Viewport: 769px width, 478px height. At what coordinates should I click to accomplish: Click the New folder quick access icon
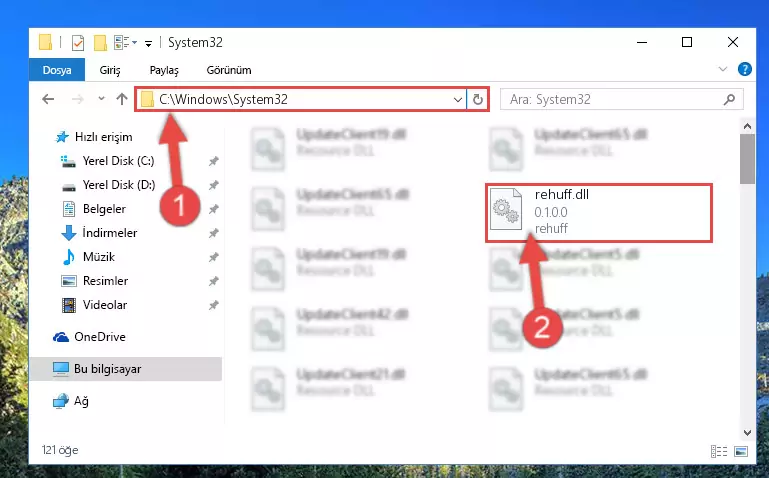pyautogui.click(x=100, y=43)
